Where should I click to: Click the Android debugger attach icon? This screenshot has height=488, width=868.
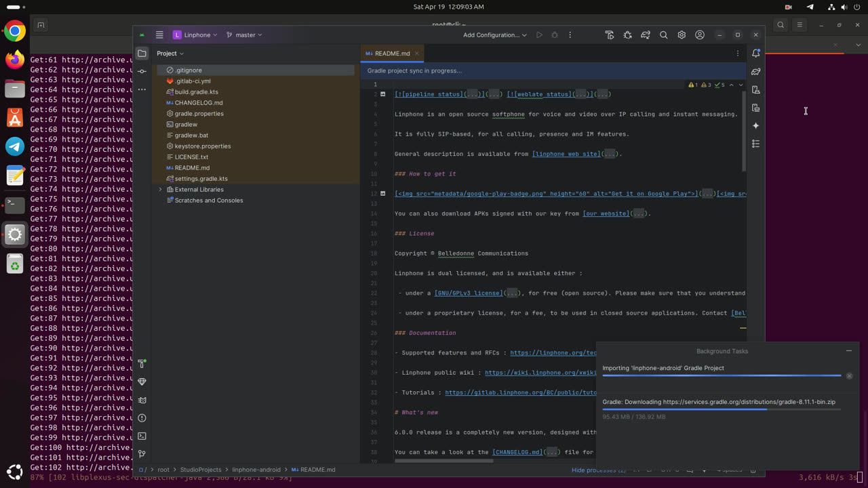click(x=627, y=35)
